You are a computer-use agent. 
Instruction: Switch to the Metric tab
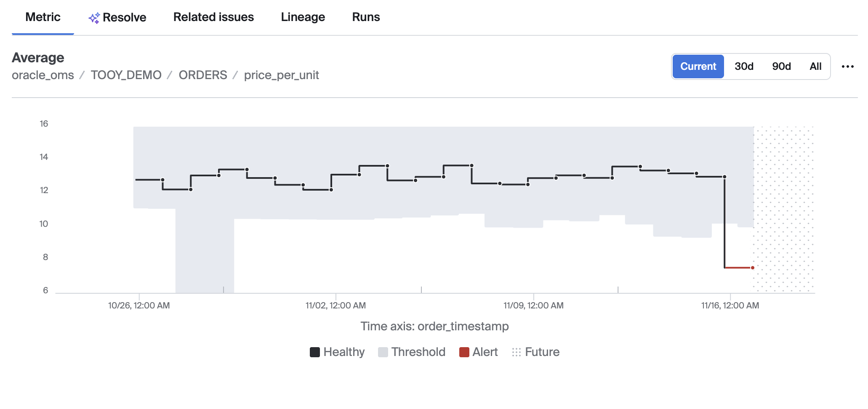click(x=43, y=17)
